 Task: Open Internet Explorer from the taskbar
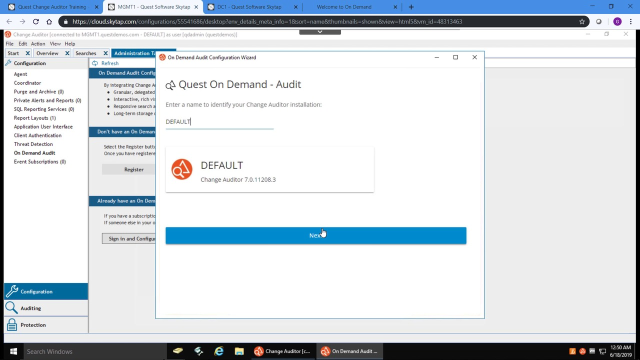pyautogui.click(x=219, y=351)
